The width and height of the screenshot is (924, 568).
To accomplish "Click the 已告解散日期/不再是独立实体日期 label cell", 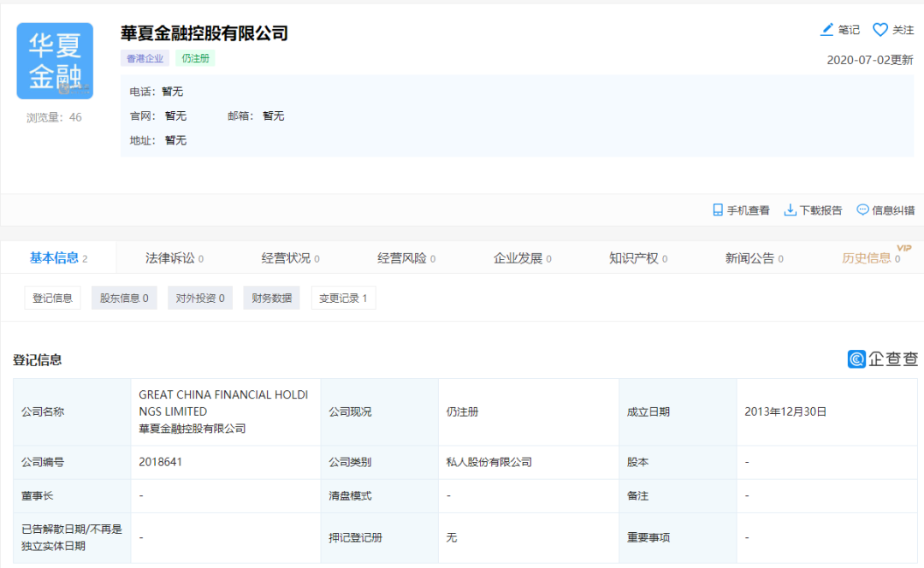I will [x=72, y=537].
